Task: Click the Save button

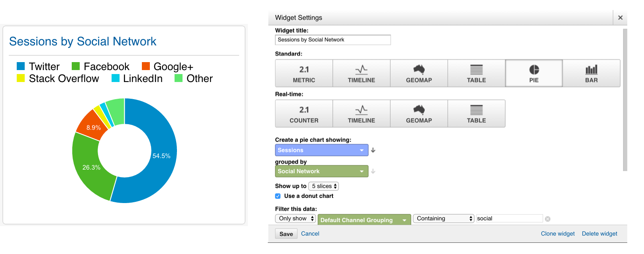Action: (x=286, y=234)
